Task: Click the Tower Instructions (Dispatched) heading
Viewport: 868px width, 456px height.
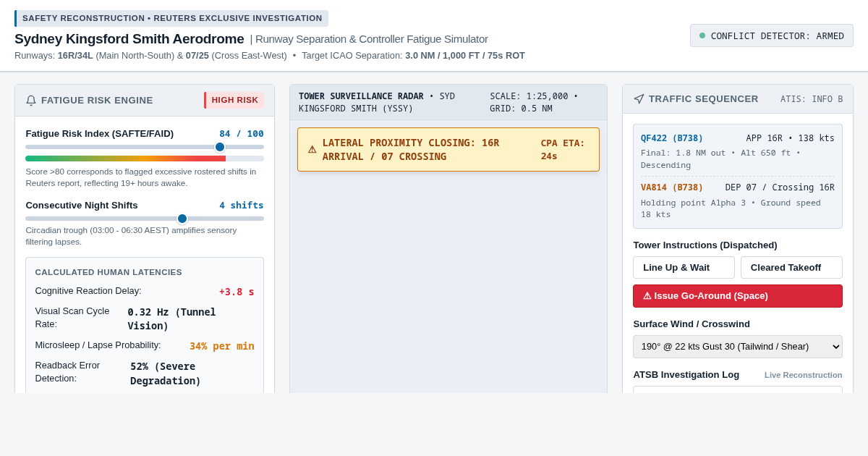Action: (x=705, y=245)
